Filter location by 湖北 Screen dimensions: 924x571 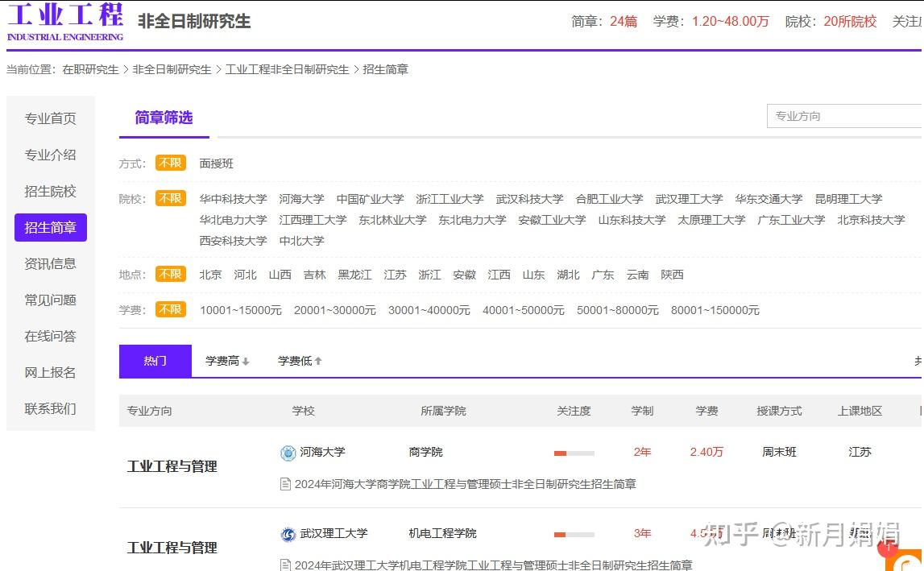(568, 275)
